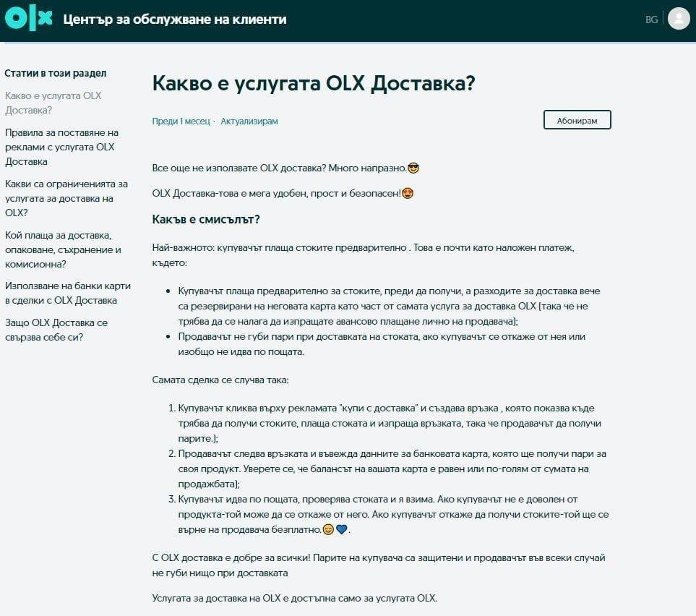Screen dimensions: 696x616
Task: Open 'Използване на банки карти в сделки' article
Action: [x=61, y=293]
